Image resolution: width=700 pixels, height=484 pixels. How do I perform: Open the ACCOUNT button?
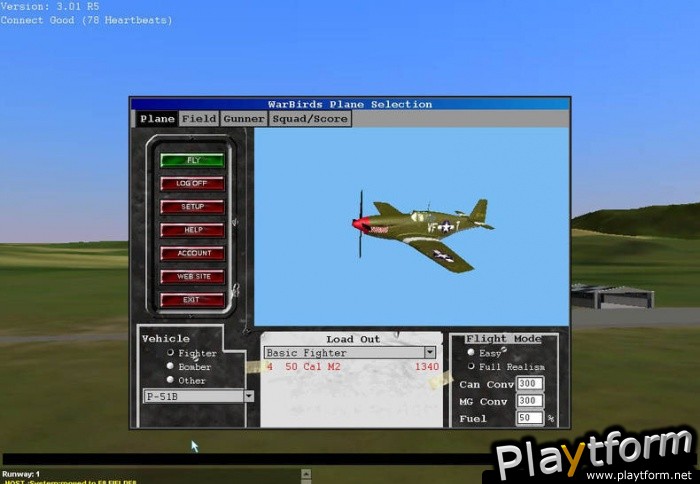tap(192, 253)
